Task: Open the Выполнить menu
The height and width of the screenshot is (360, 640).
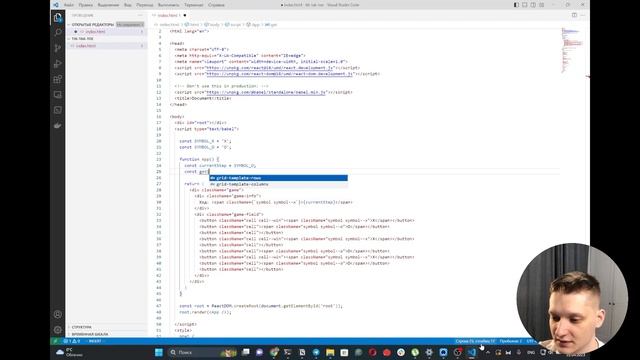Action: [168, 5]
